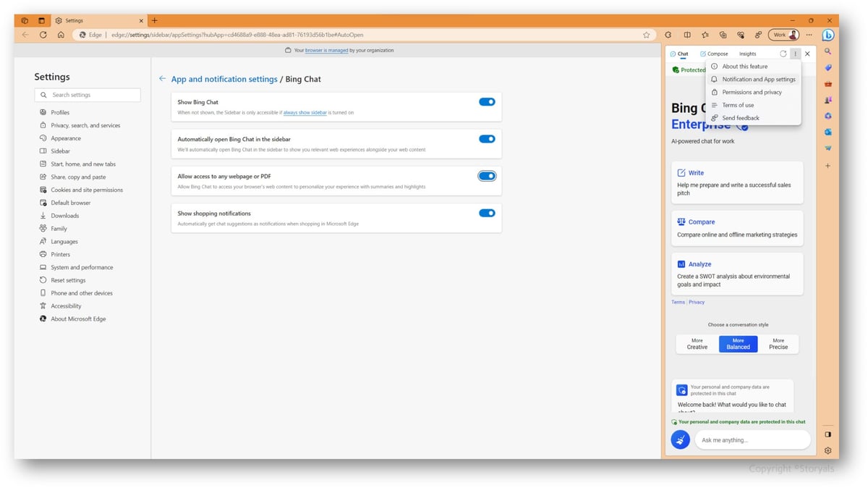This screenshot has width=868, height=488.
Task: Click the 'always show sidebar' link
Action: [305, 112]
